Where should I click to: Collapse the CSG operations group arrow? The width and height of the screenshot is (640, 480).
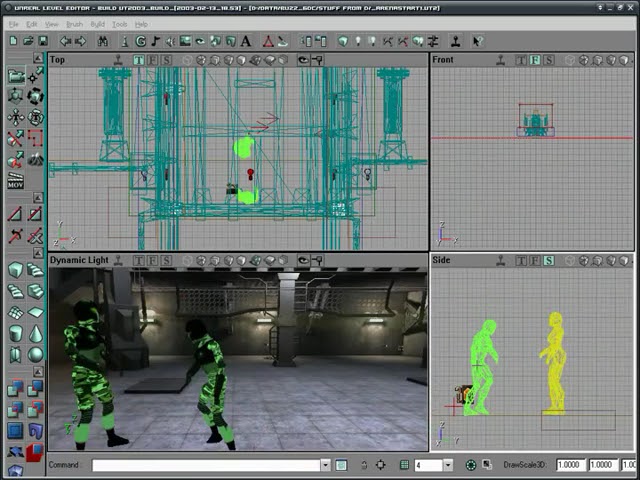point(38,371)
